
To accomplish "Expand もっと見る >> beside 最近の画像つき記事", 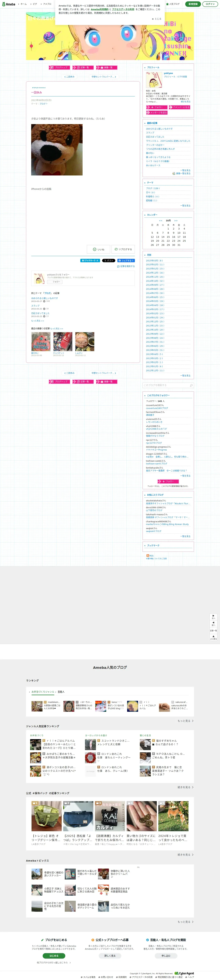I will (x=57, y=328).
